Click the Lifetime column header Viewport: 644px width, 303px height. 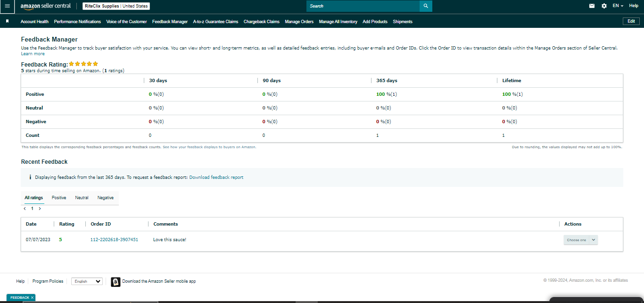512,81
